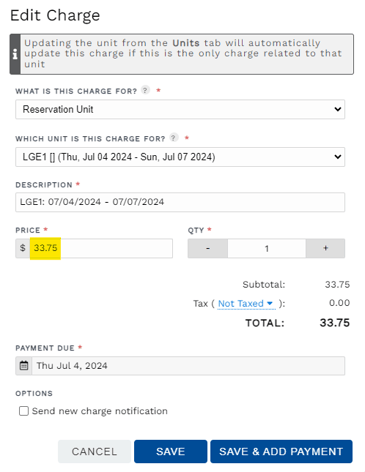This screenshot has width=365, height=472.
Task: Open the 'Reservation Unit' charge type dropdown
Action: click(180, 109)
